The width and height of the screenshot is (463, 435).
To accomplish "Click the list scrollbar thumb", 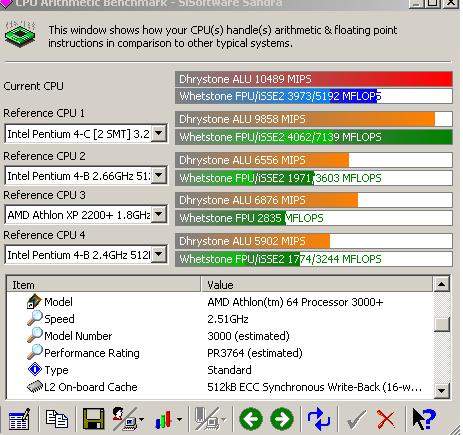I will pos(442,324).
